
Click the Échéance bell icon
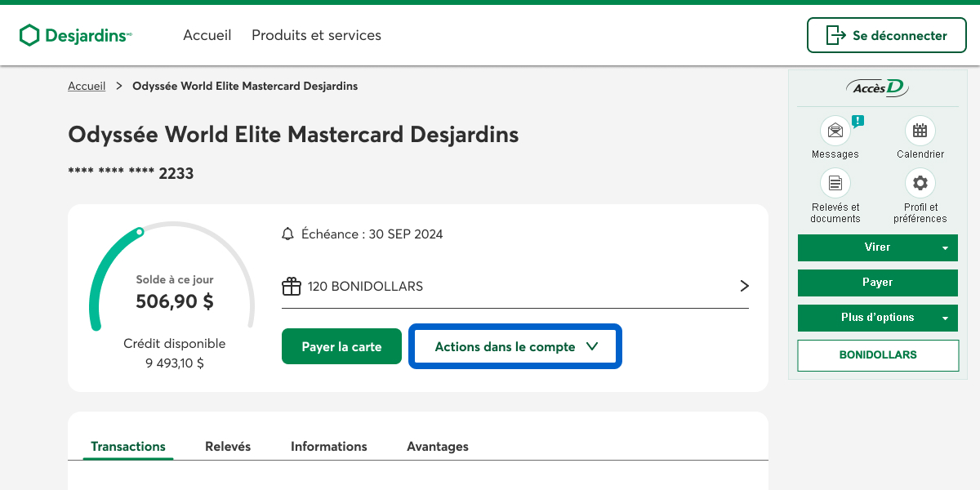[x=287, y=234]
